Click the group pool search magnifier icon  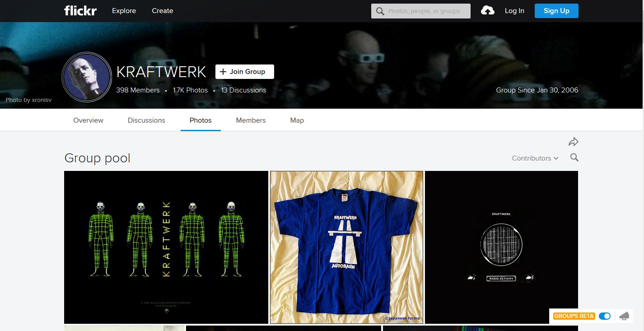point(574,158)
